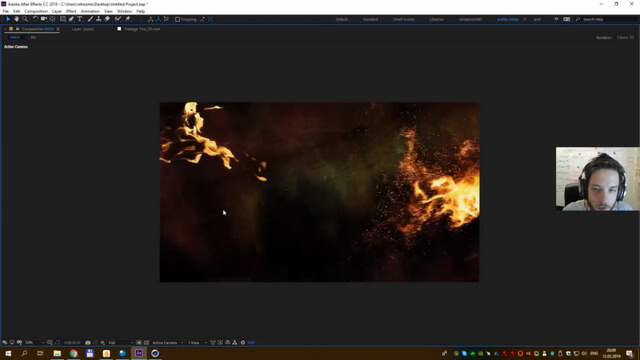The height and width of the screenshot is (360, 640).
Task: Open the composition flowchart icon
Action: [235, 342]
